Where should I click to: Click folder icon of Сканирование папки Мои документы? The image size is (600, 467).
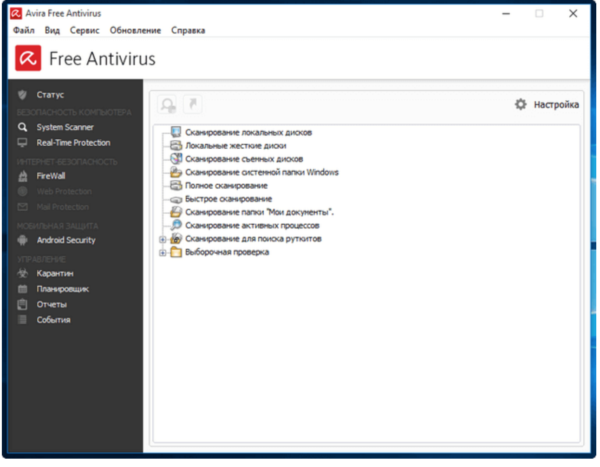tap(176, 212)
